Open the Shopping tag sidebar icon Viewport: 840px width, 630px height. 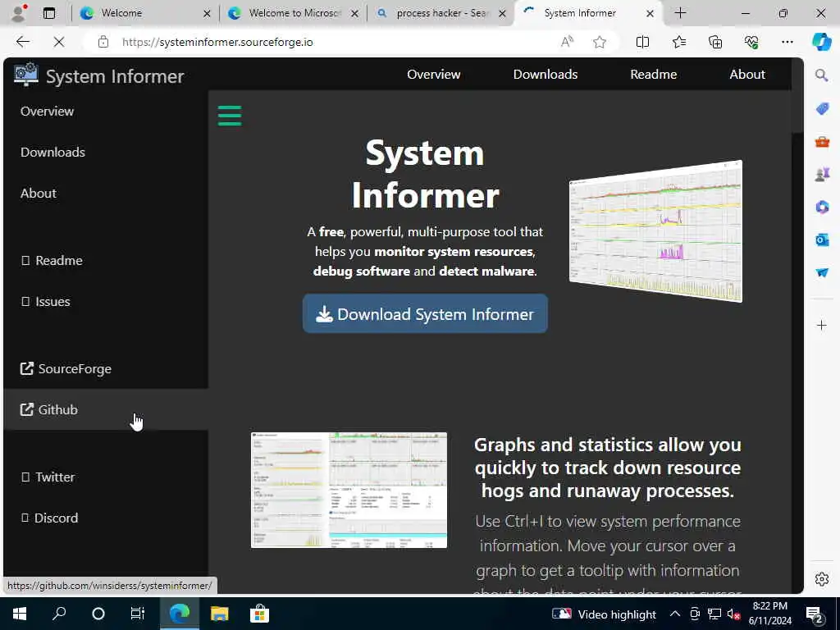822,109
